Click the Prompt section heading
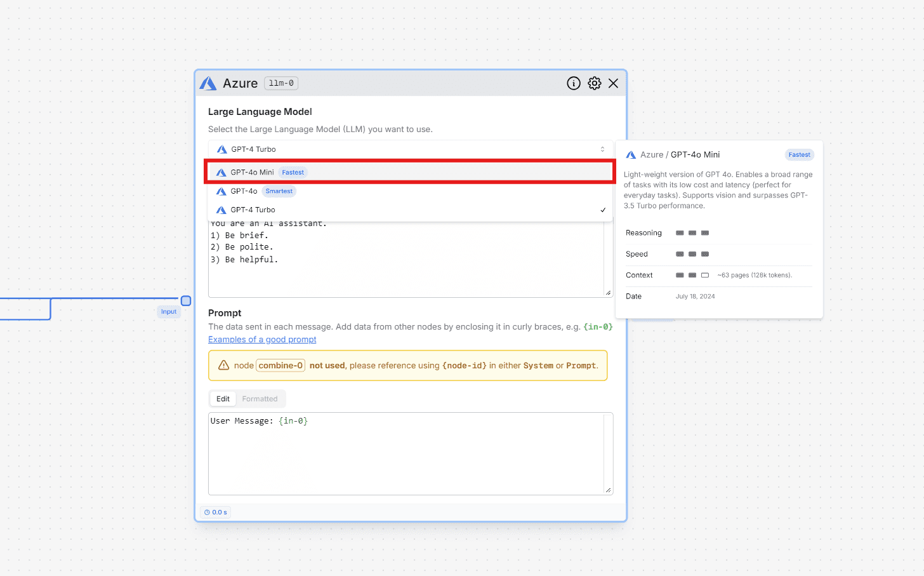Image resolution: width=924 pixels, height=576 pixels. click(225, 313)
